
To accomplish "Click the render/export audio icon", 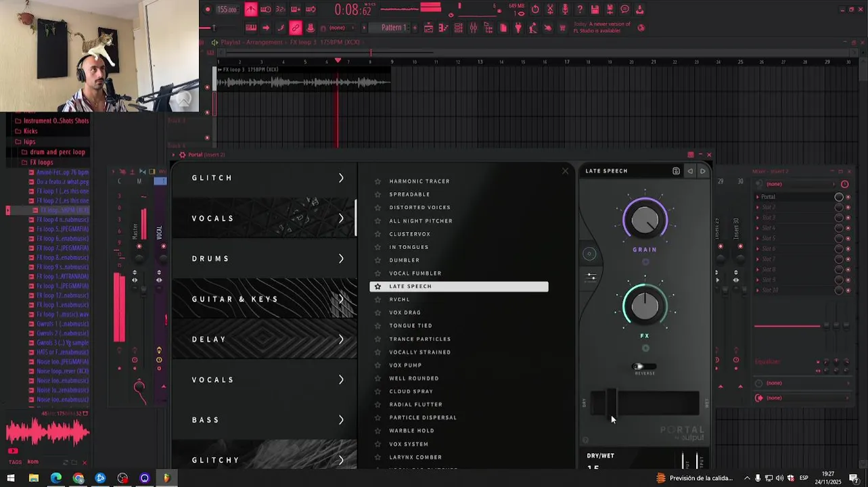I will pos(610,9).
